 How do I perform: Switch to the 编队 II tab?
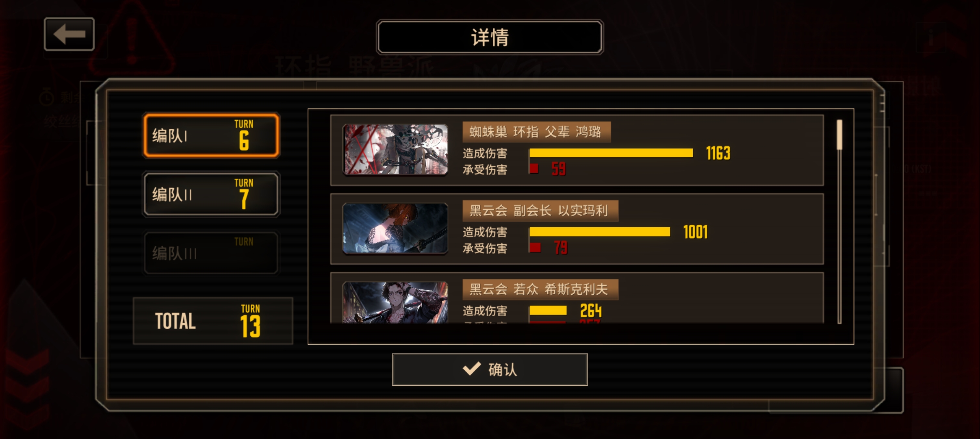211,194
